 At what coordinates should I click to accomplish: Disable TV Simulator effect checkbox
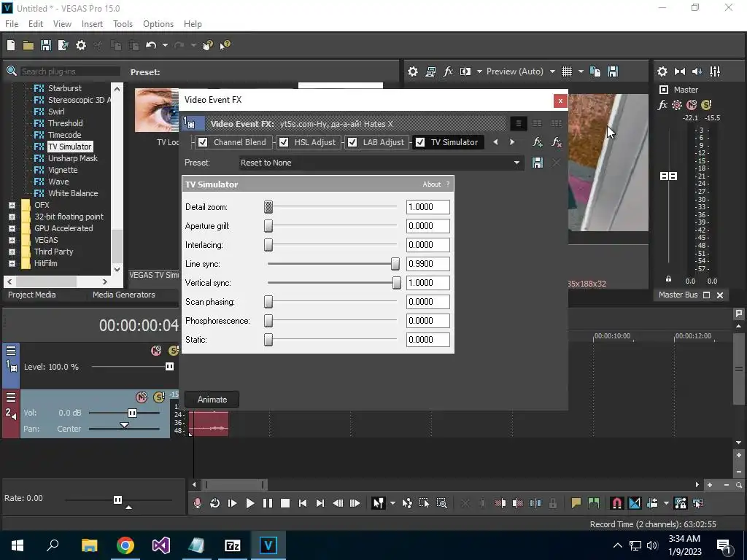420,142
